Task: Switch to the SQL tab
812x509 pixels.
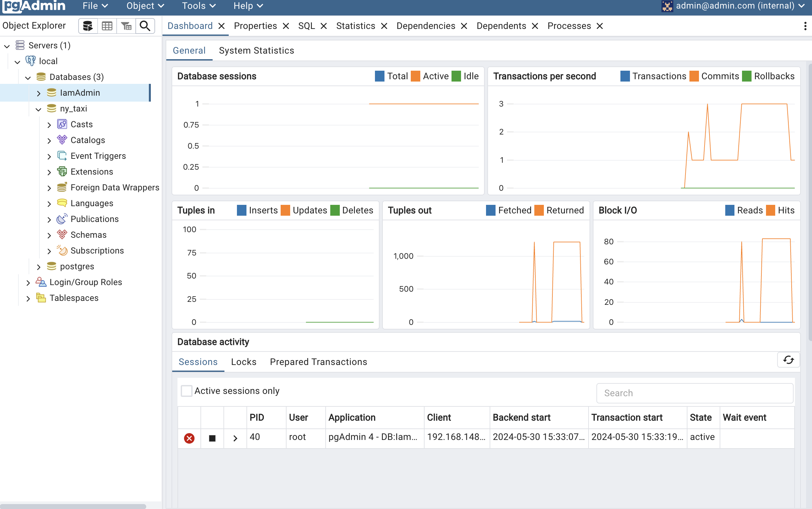Action: pyautogui.click(x=307, y=26)
